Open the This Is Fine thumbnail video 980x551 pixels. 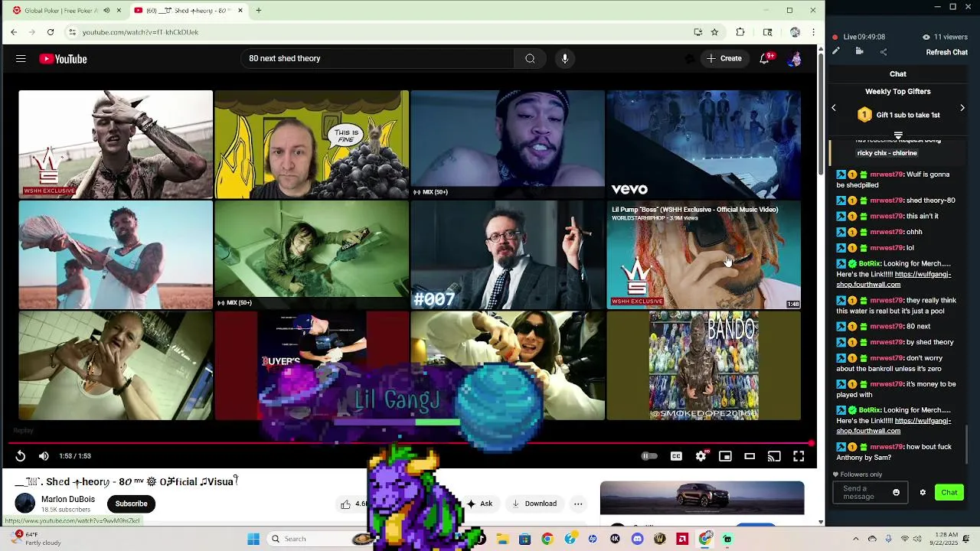coord(312,145)
